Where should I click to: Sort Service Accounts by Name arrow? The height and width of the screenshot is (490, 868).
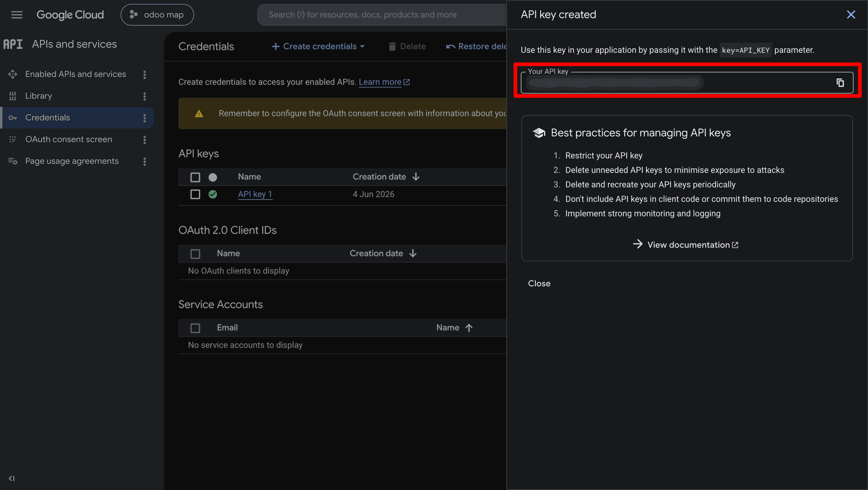pyautogui.click(x=469, y=328)
